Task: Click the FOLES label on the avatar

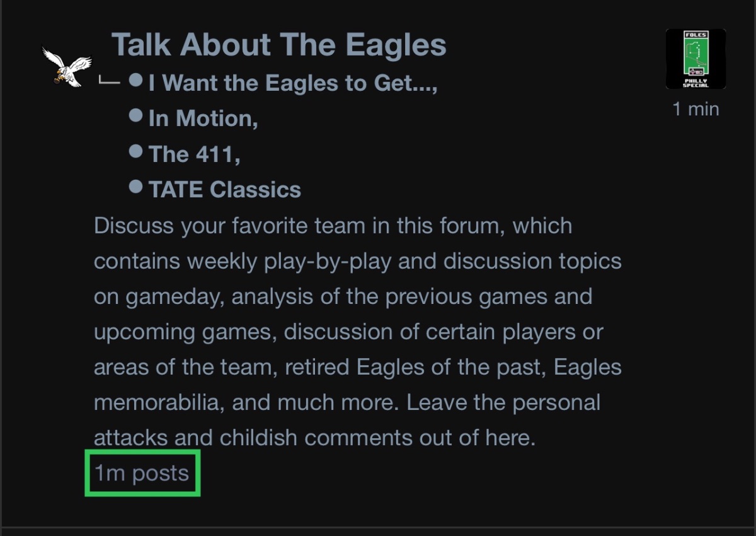Action: coord(696,36)
